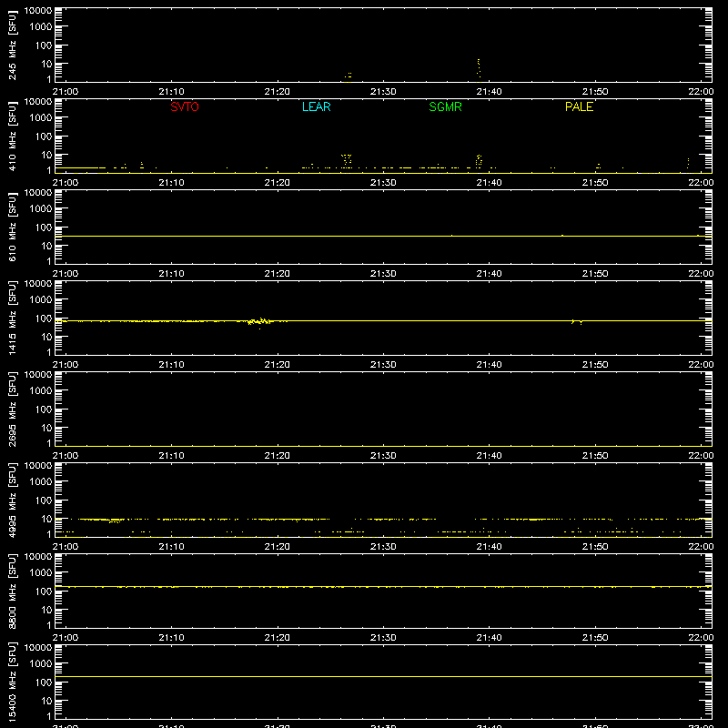Click the 10 tick label on the 1415 MHz plot
This screenshot has width=728, height=728.
[x=46, y=337]
